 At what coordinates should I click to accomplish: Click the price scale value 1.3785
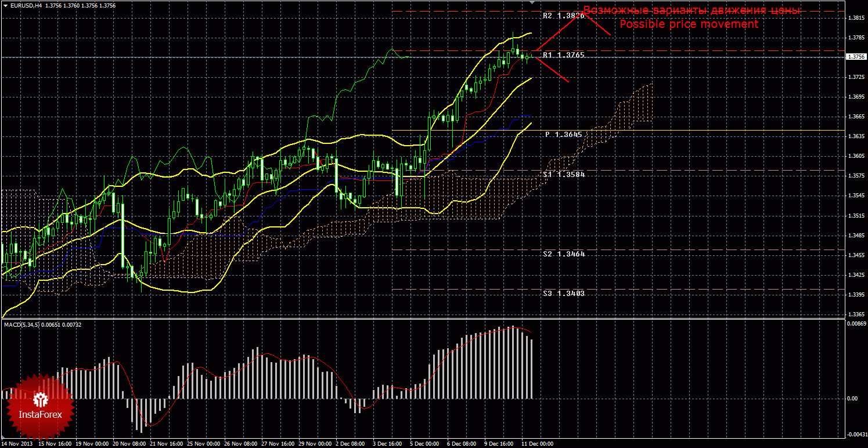pyautogui.click(x=856, y=38)
